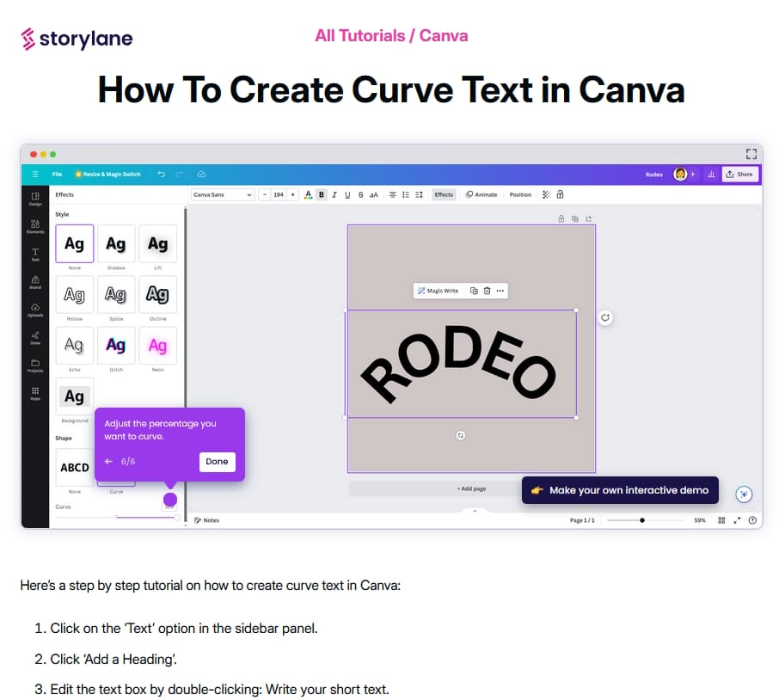Open the Elements panel in sidebar
The height and width of the screenshot is (700, 779).
35,226
